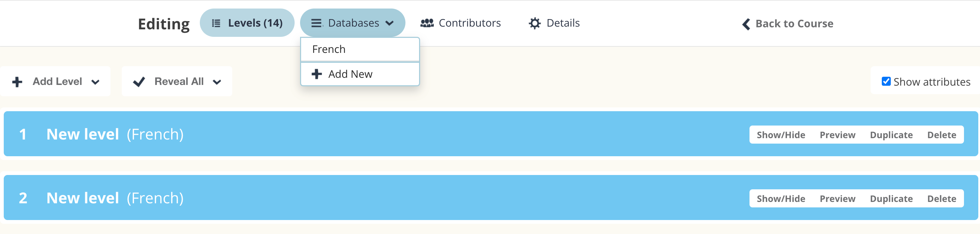980x234 pixels.
Task: Click the Levels list icon
Action: click(x=216, y=24)
